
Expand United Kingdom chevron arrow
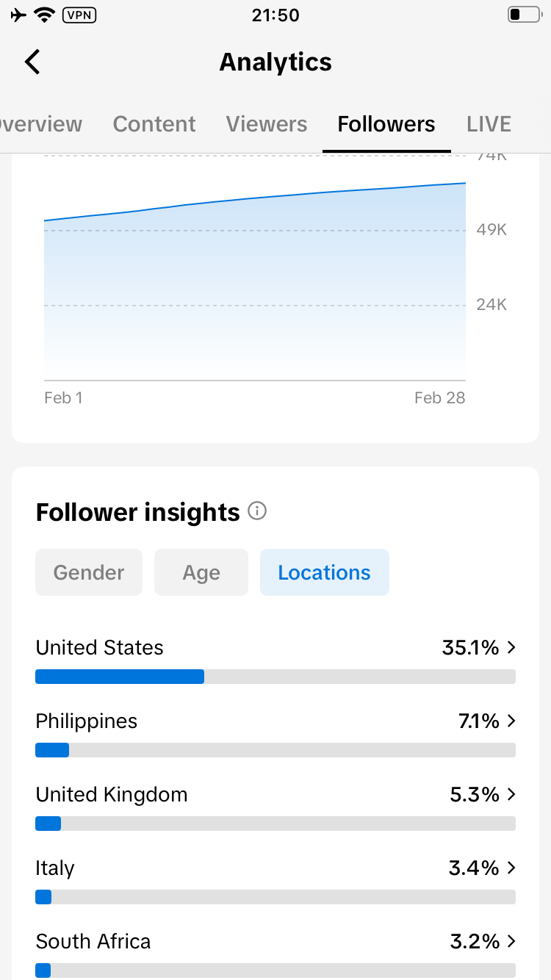point(511,794)
